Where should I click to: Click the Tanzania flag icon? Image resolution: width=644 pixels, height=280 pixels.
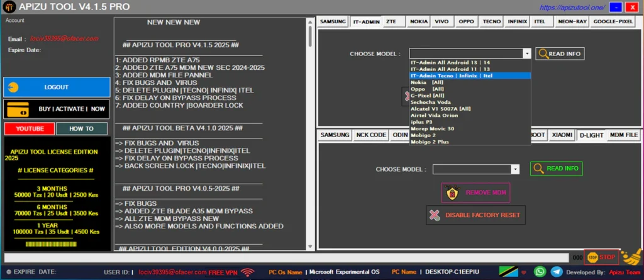click(x=508, y=272)
